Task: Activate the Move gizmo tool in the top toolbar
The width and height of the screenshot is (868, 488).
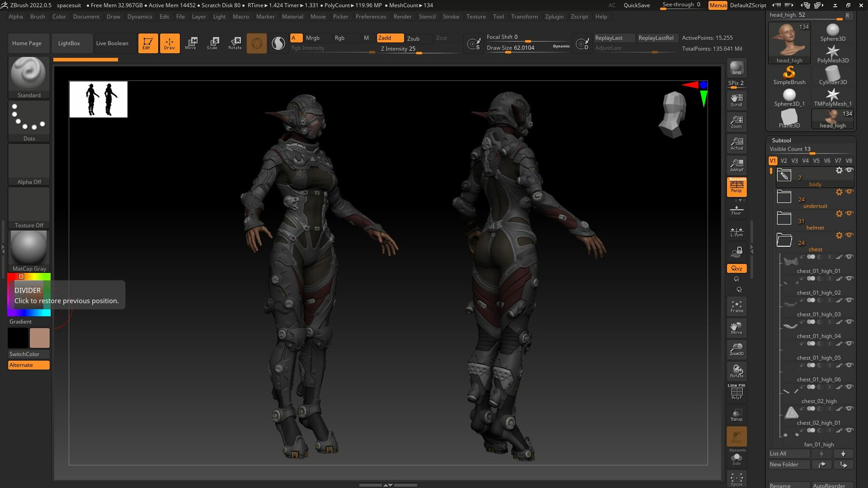Action: click(191, 43)
